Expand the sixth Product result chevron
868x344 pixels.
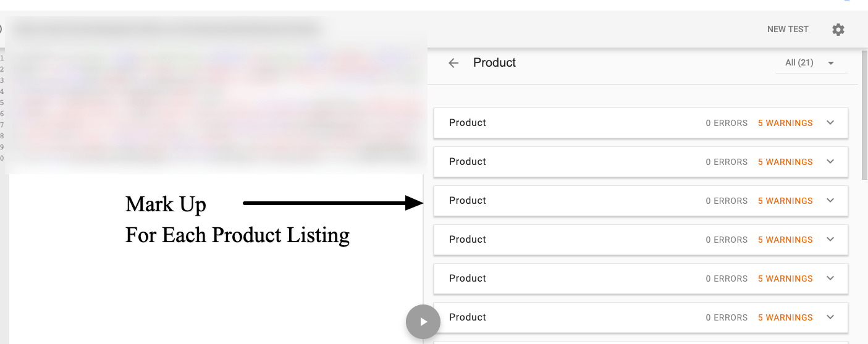(830, 317)
